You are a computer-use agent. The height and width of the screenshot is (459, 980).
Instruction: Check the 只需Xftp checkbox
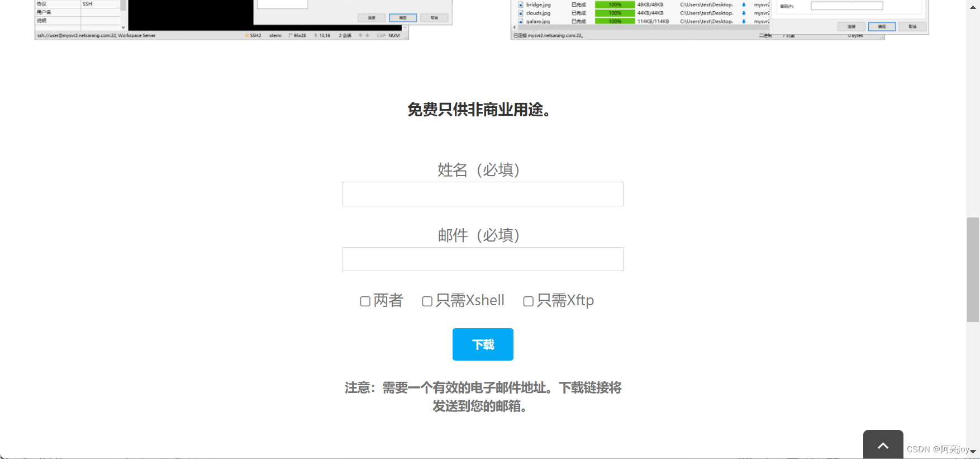point(529,301)
